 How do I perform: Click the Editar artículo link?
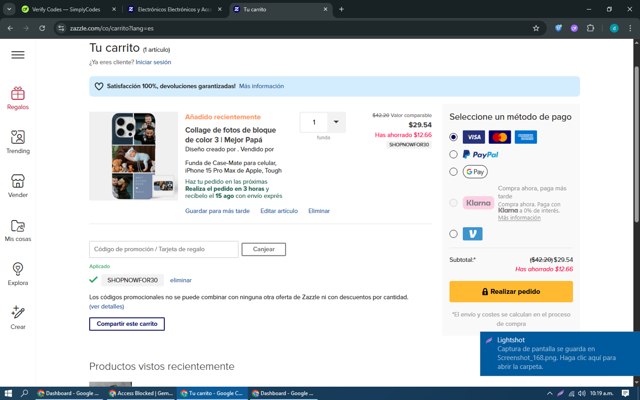pos(279,211)
